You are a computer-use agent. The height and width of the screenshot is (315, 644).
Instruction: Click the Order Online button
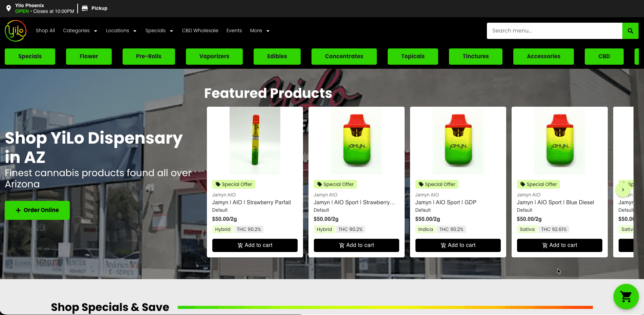click(37, 210)
